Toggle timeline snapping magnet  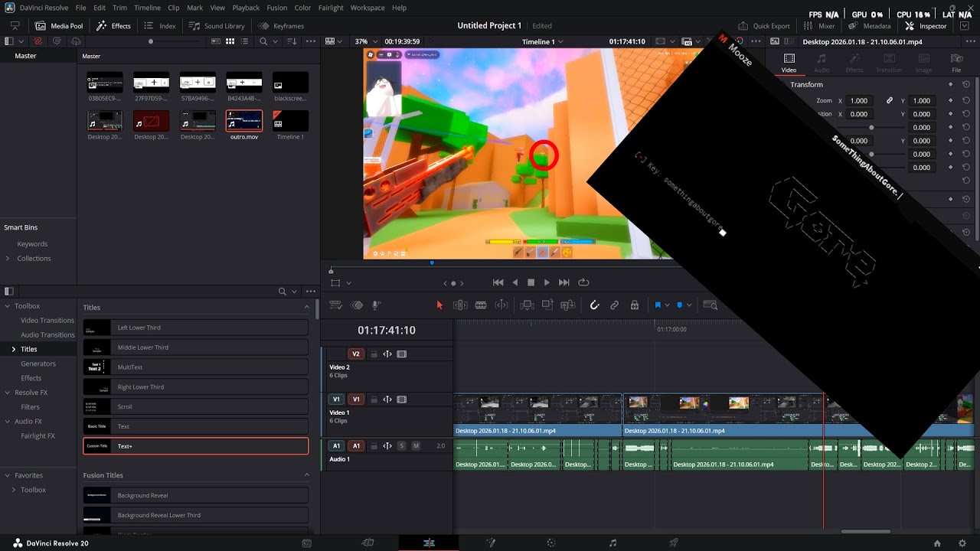click(x=594, y=305)
